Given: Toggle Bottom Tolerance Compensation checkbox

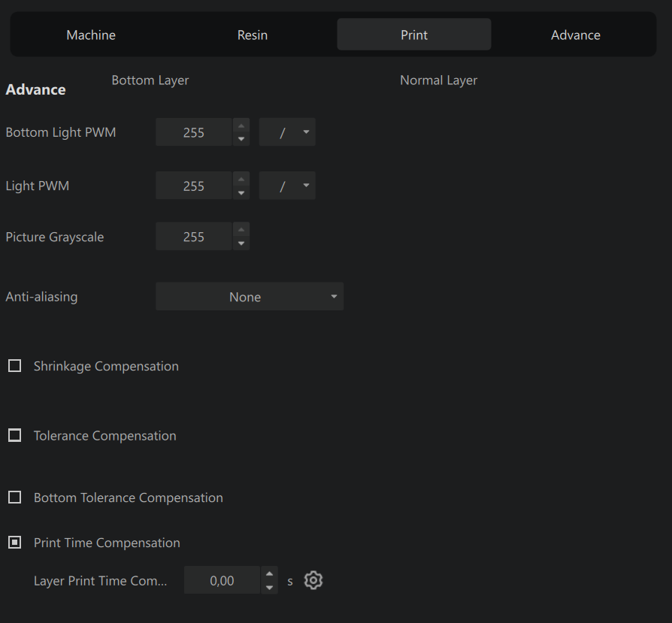Looking at the screenshot, I should [x=14, y=497].
